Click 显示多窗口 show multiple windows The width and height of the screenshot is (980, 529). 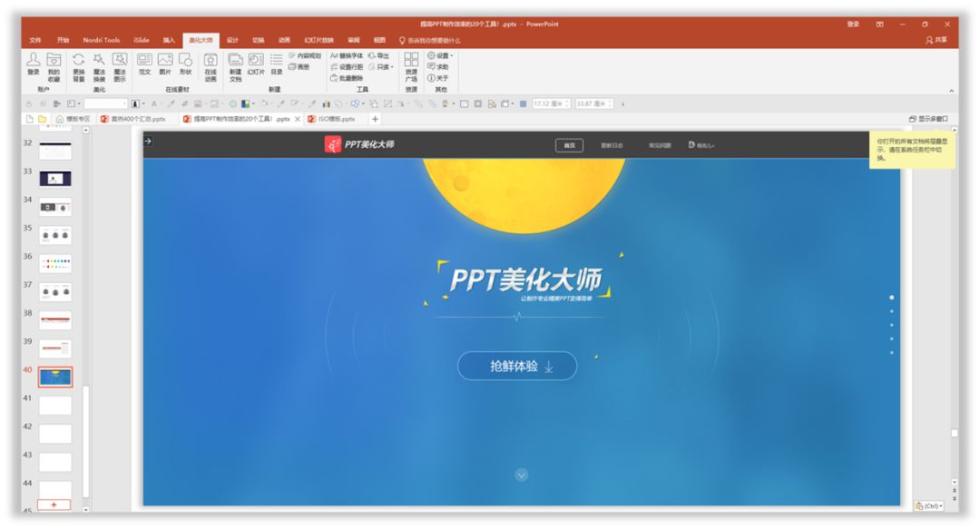click(x=929, y=119)
